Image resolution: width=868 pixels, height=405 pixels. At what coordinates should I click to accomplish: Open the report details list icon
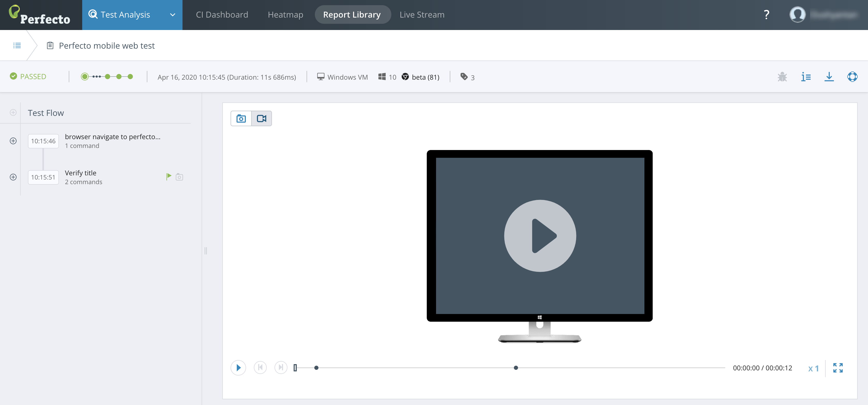coord(806,77)
